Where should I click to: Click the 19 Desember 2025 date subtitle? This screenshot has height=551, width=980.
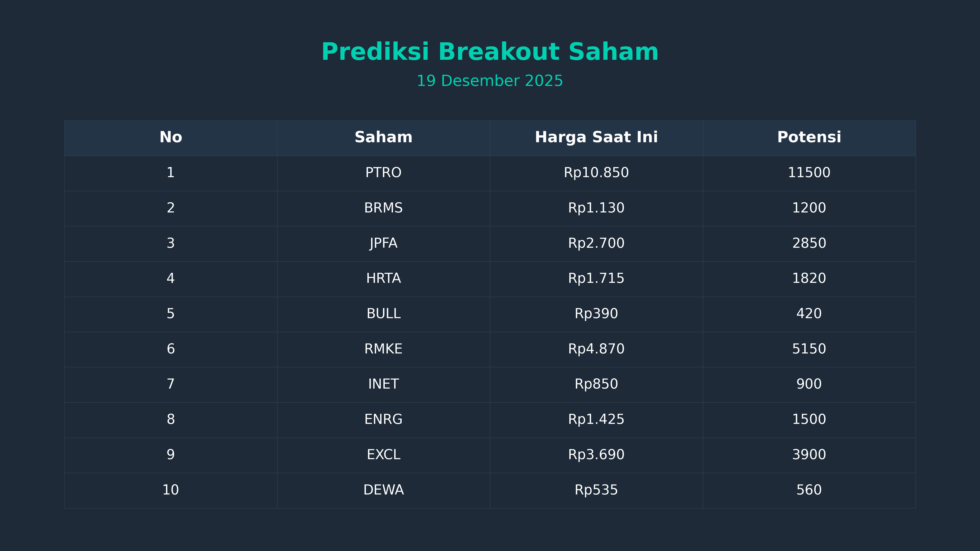(x=490, y=81)
